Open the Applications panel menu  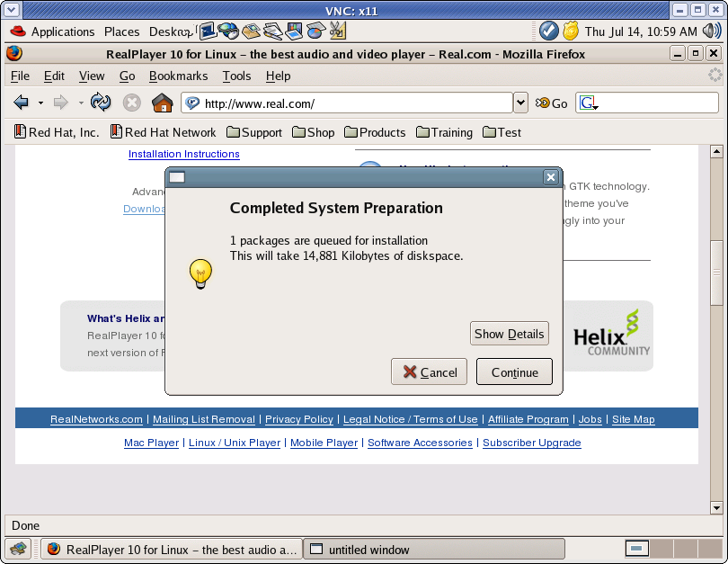pos(63,31)
